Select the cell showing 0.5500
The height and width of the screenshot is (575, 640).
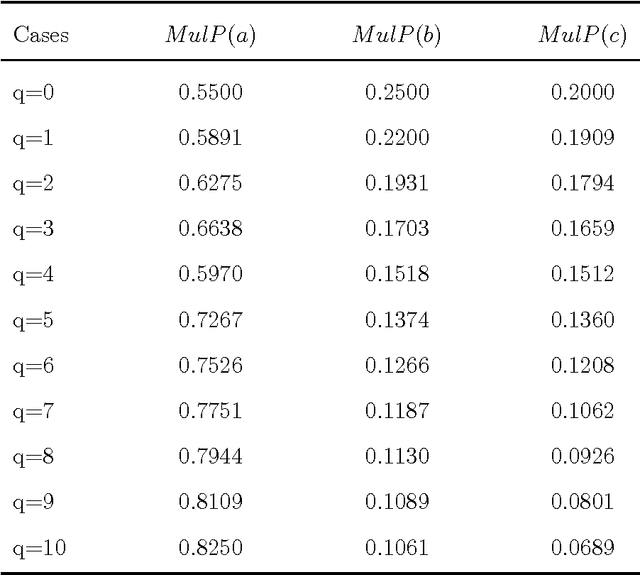tap(210, 93)
